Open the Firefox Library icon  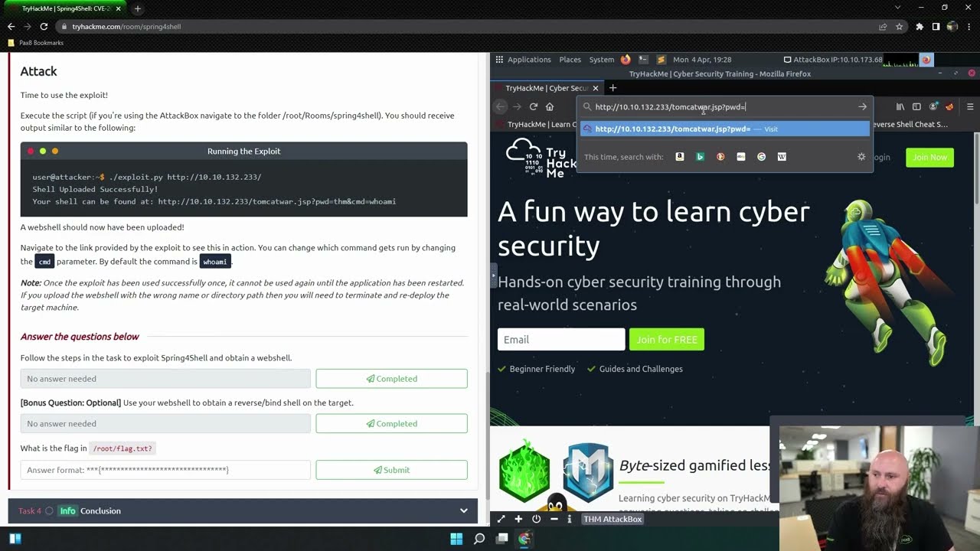pyautogui.click(x=900, y=106)
